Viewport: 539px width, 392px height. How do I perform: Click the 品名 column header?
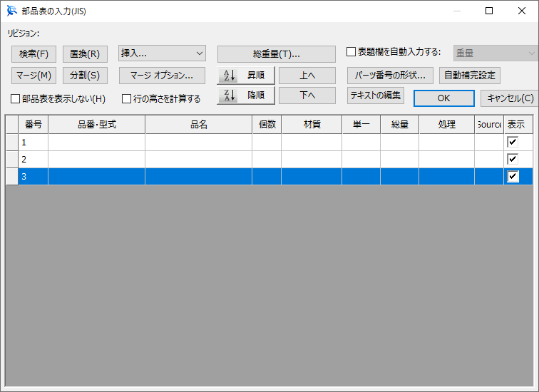coord(199,124)
